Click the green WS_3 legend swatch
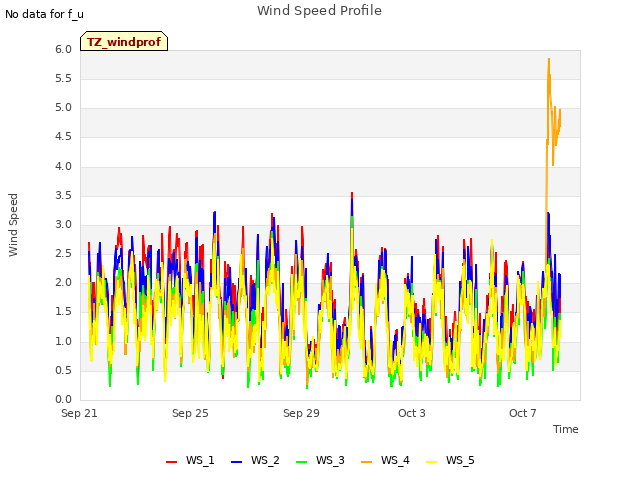This screenshot has height=480, width=640. point(301,462)
